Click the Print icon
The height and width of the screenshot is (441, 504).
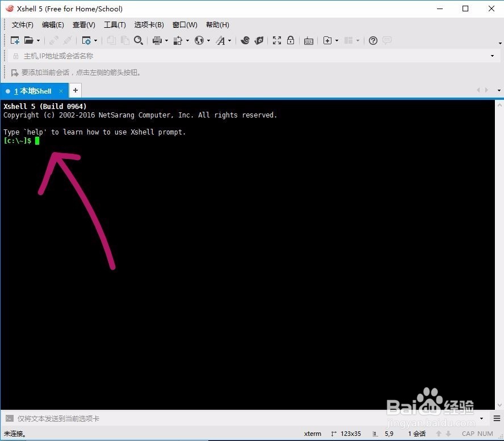coord(157,40)
